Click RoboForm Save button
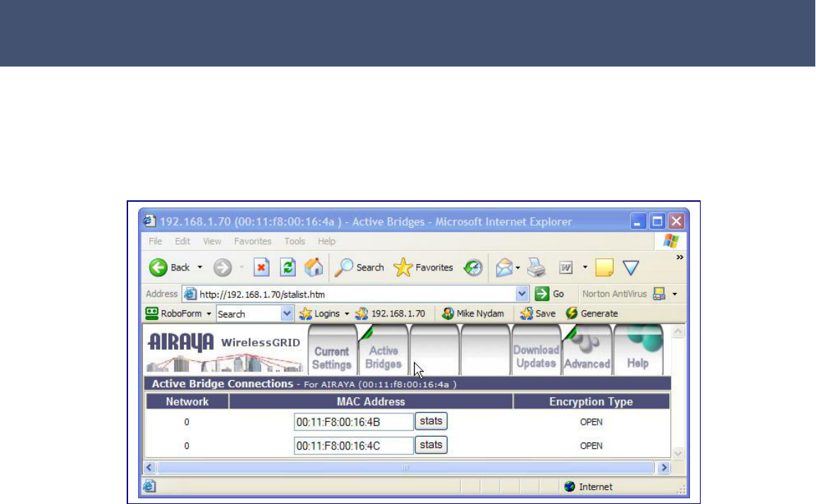Viewport: 816px width, 504px height. tap(538, 314)
